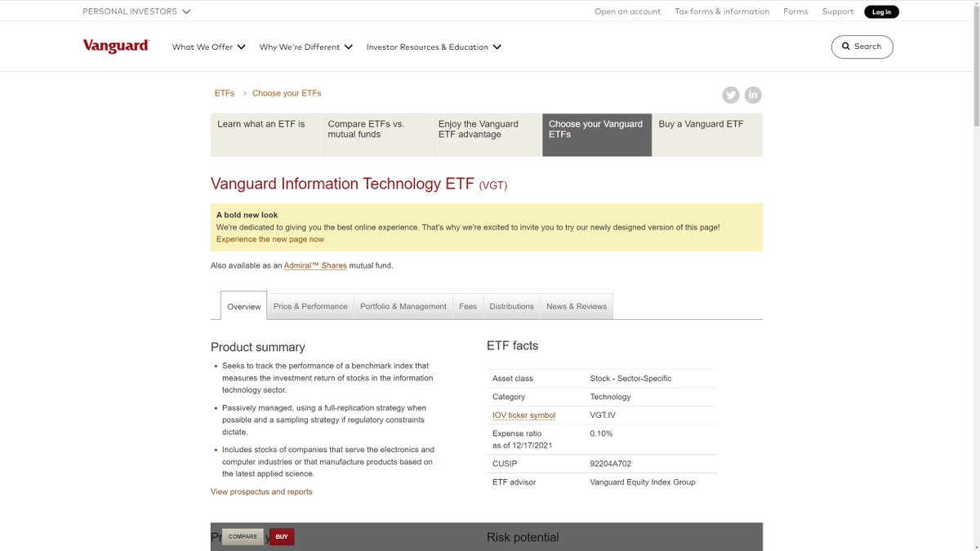Open the What We Offer menu
980x551 pixels.
pos(208,47)
